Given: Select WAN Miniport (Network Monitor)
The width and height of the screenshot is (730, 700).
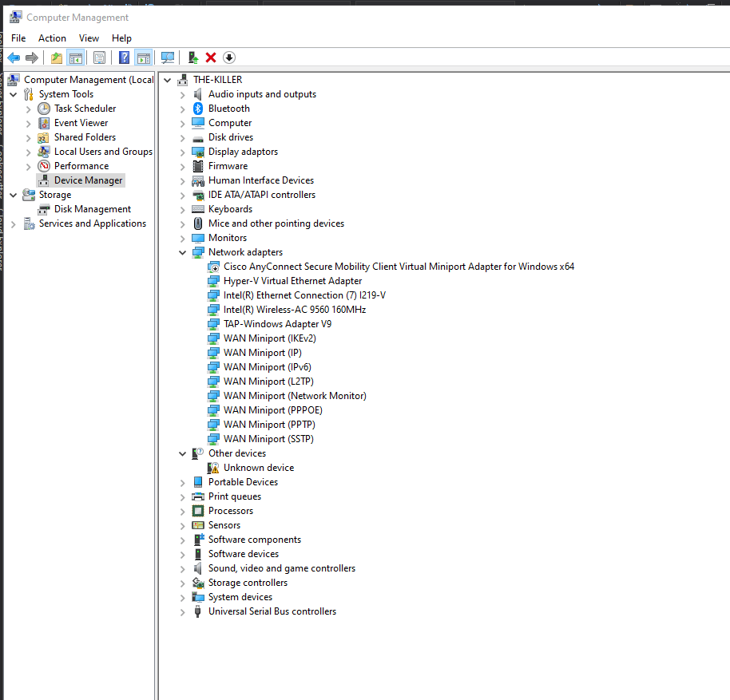Looking at the screenshot, I should tap(295, 396).
